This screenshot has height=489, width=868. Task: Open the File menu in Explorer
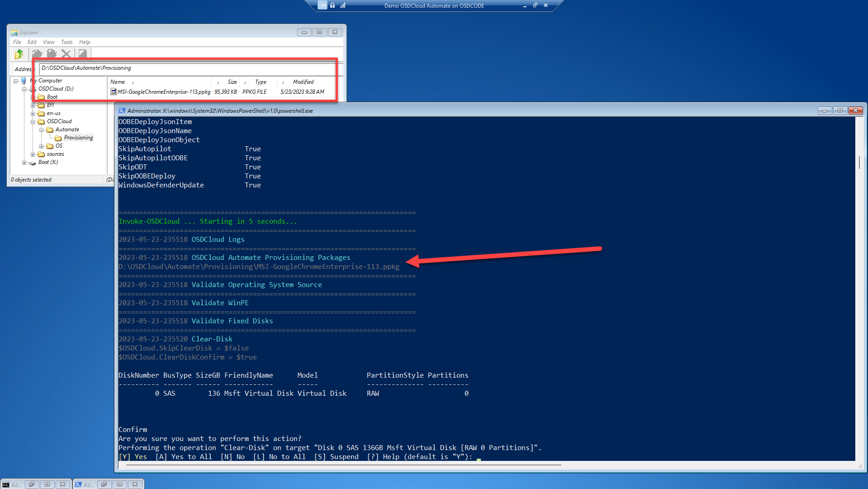(17, 42)
